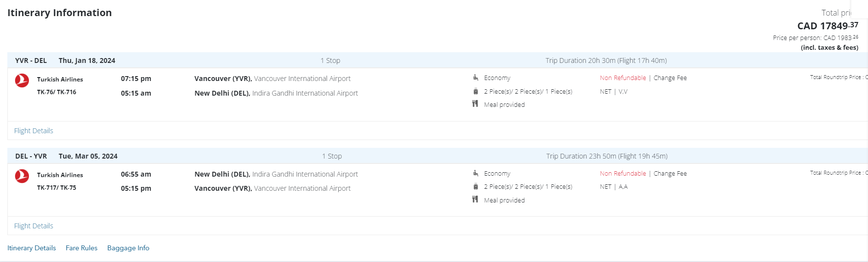Click the YVR - DEL segment header
This screenshot has height=262, width=868.
click(31, 60)
